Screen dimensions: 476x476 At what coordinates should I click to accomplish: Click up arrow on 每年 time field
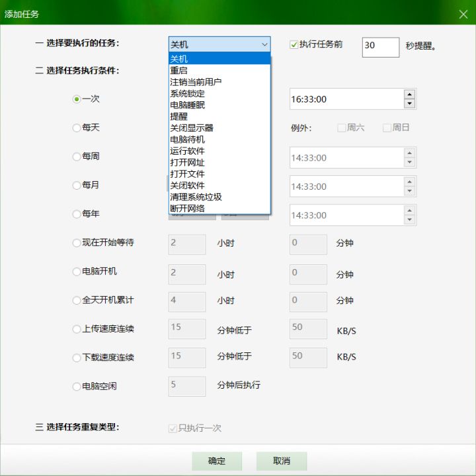(409, 210)
